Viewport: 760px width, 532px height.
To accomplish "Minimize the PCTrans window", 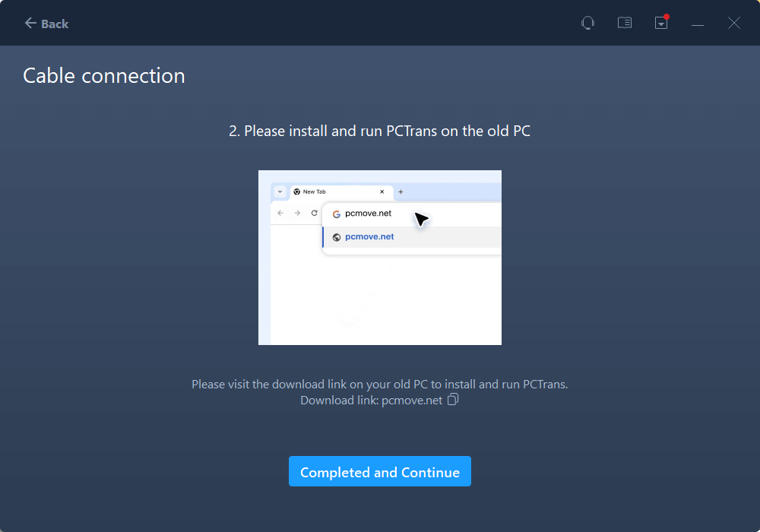I will [697, 24].
